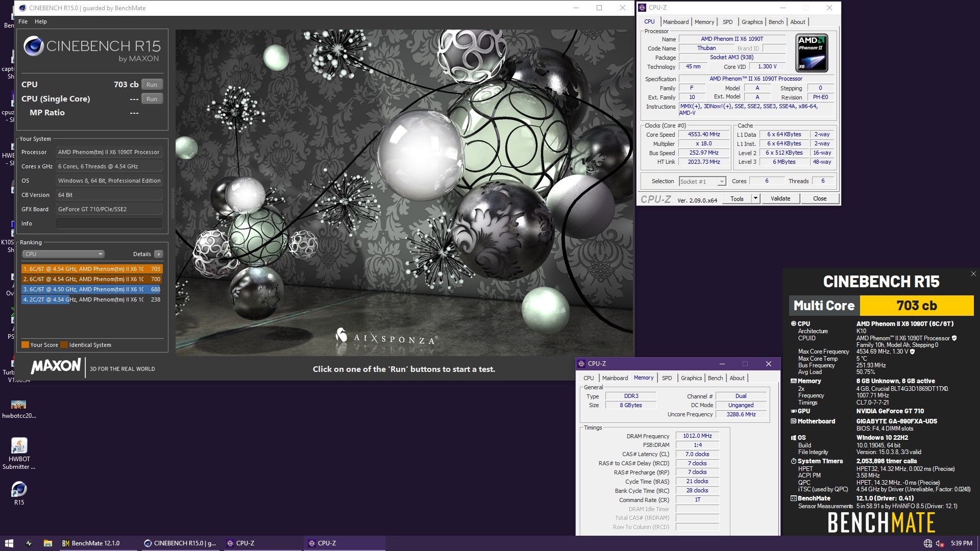This screenshot has width=980, height=551.
Task: Click the muted volume tray icon
Action: click(x=940, y=543)
